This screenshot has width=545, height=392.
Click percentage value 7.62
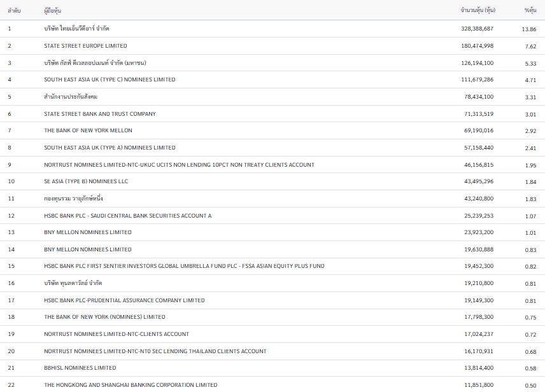[531, 46]
